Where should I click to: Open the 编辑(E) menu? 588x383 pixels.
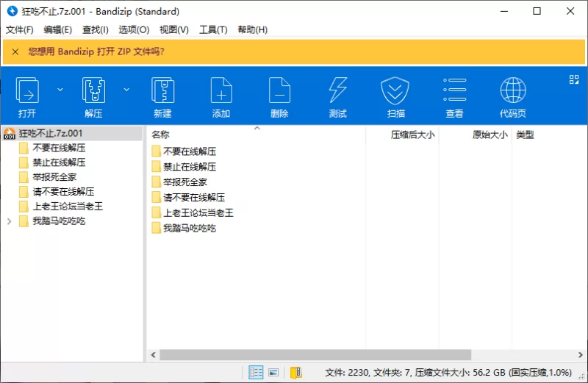58,29
